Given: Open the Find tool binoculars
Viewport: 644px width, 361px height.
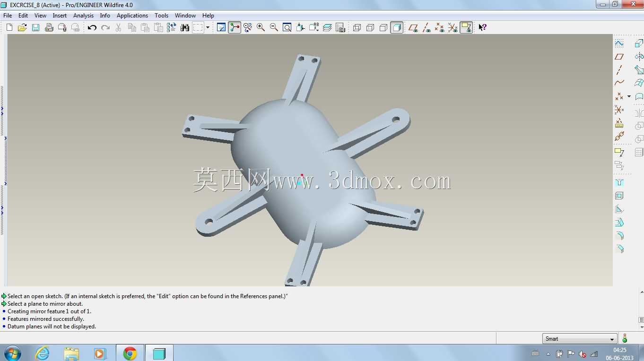Looking at the screenshot, I should [185, 27].
